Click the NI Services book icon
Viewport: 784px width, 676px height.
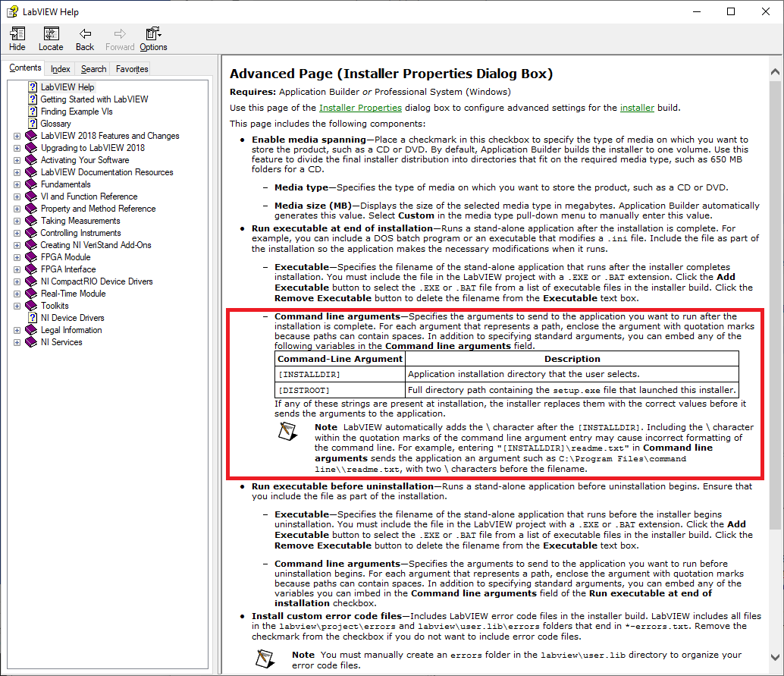[31, 342]
